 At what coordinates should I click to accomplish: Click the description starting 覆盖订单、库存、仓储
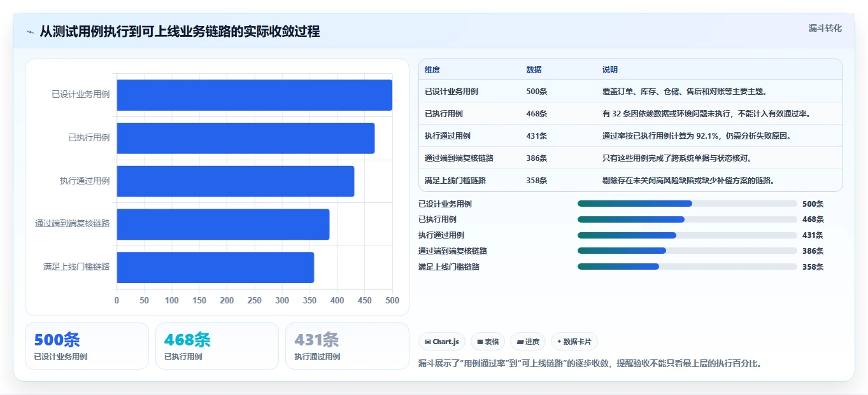pyautogui.click(x=685, y=92)
